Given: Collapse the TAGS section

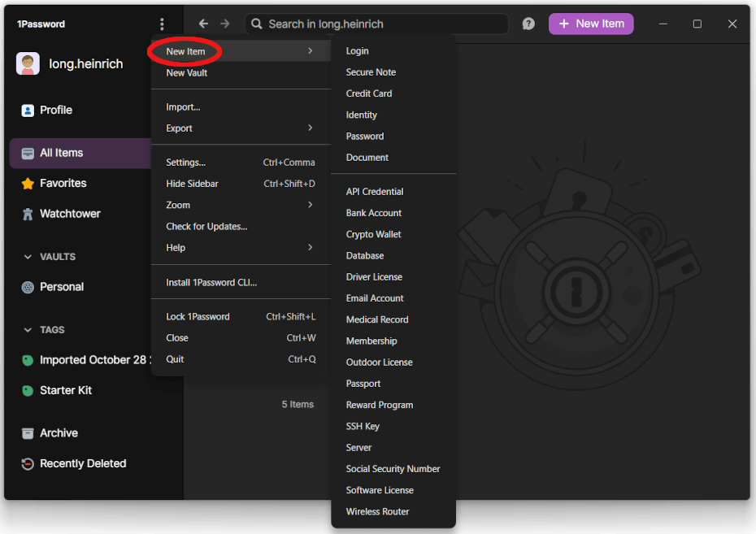Looking at the screenshot, I should (x=28, y=330).
